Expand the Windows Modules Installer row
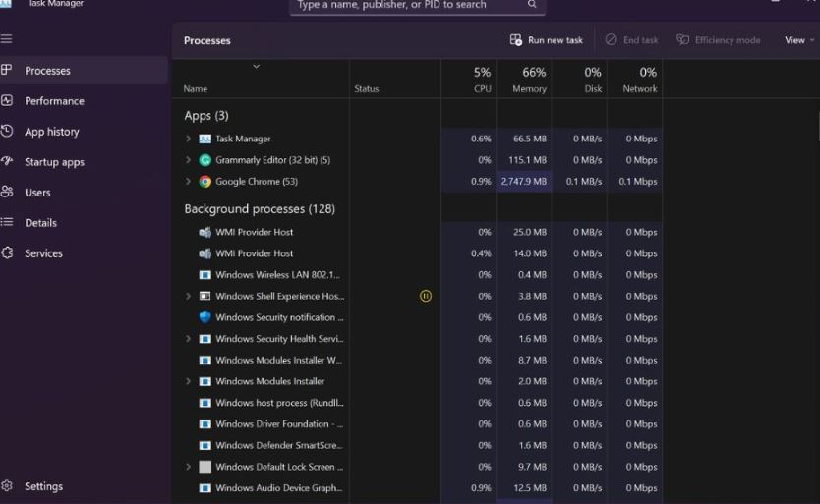Viewport: 820px width, 504px height. point(188,381)
